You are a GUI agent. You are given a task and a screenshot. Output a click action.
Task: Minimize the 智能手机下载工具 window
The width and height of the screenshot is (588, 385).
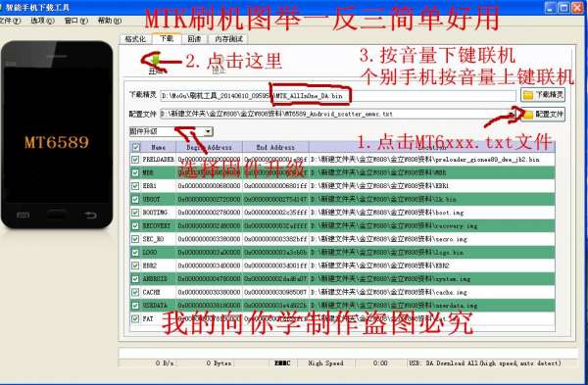[550, 8]
